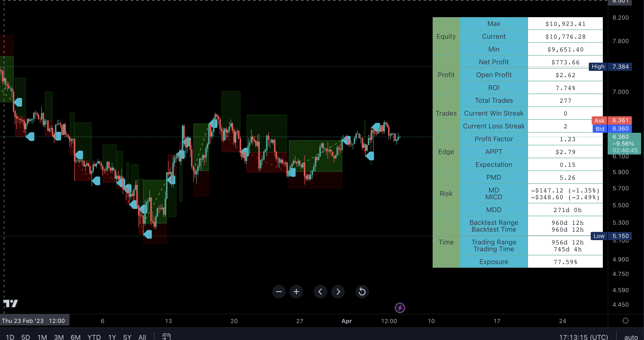Viewport: 644px width, 340px height.
Task: Click the purple lightning bolt event icon
Action: pos(400,308)
